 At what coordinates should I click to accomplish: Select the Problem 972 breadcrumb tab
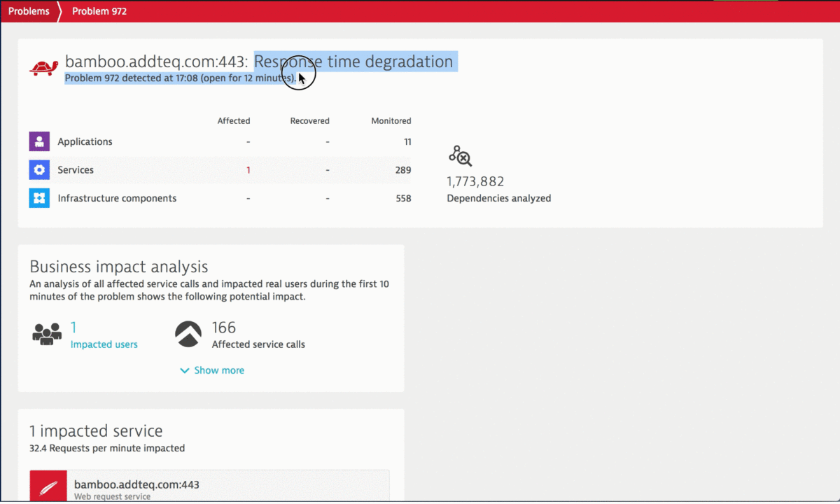pyautogui.click(x=99, y=10)
